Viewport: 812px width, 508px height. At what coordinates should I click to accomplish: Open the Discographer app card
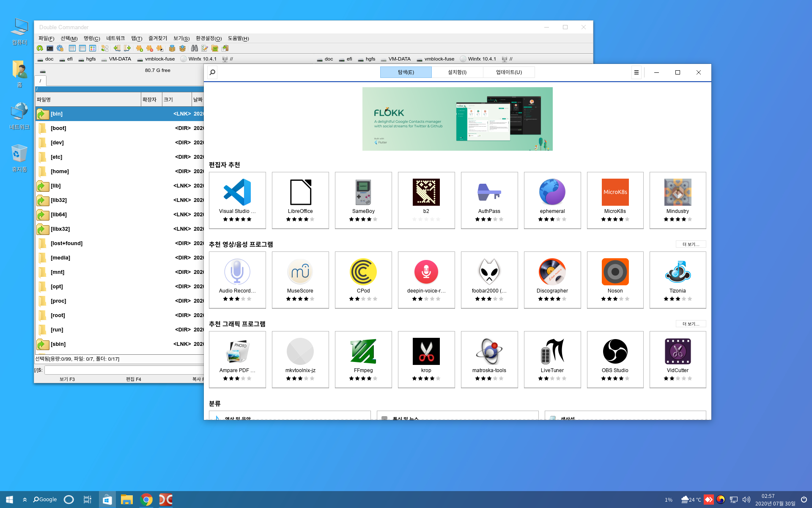[x=552, y=280]
